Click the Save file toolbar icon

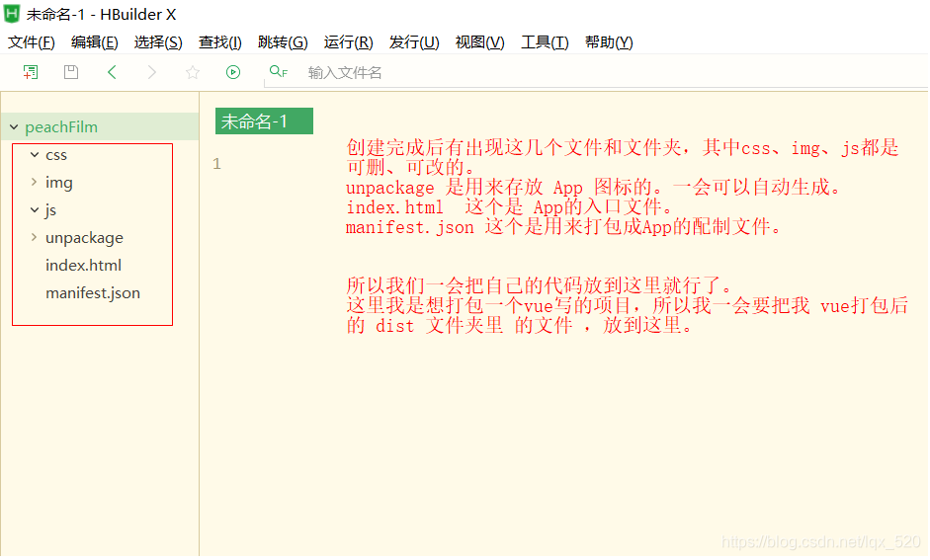point(71,72)
